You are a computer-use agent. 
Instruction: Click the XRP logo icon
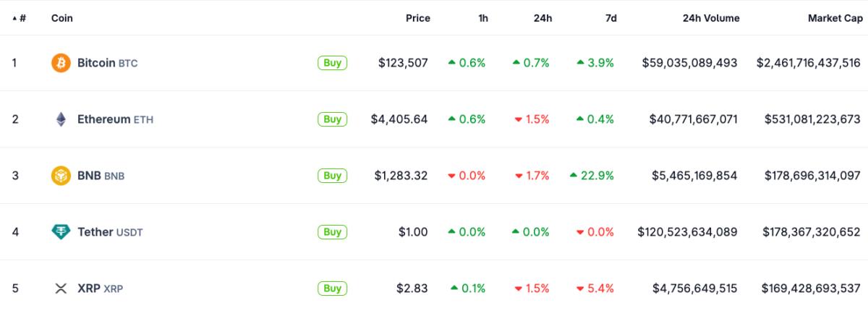pyautogui.click(x=61, y=289)
